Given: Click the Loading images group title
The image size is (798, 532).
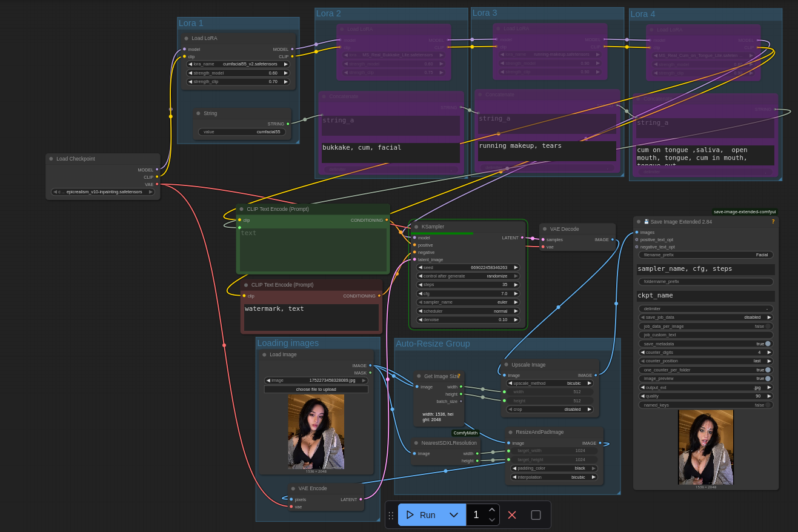Looking at the screenshot, I should 288,343.
